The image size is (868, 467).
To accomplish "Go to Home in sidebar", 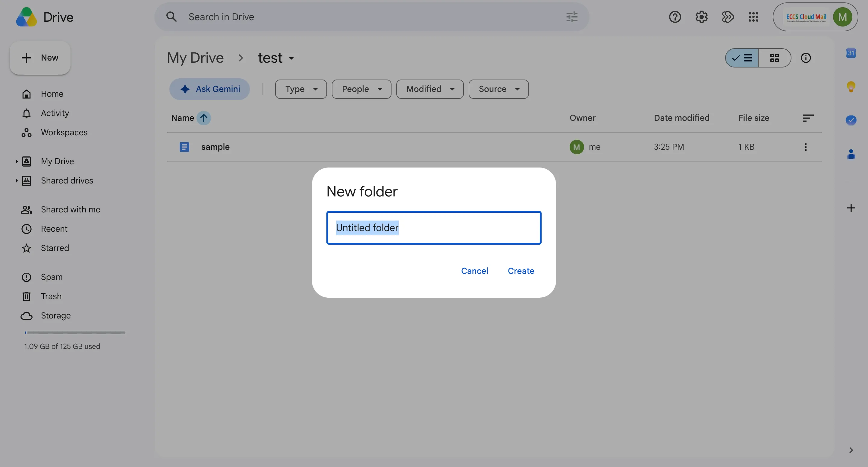I will click(52, 94).
